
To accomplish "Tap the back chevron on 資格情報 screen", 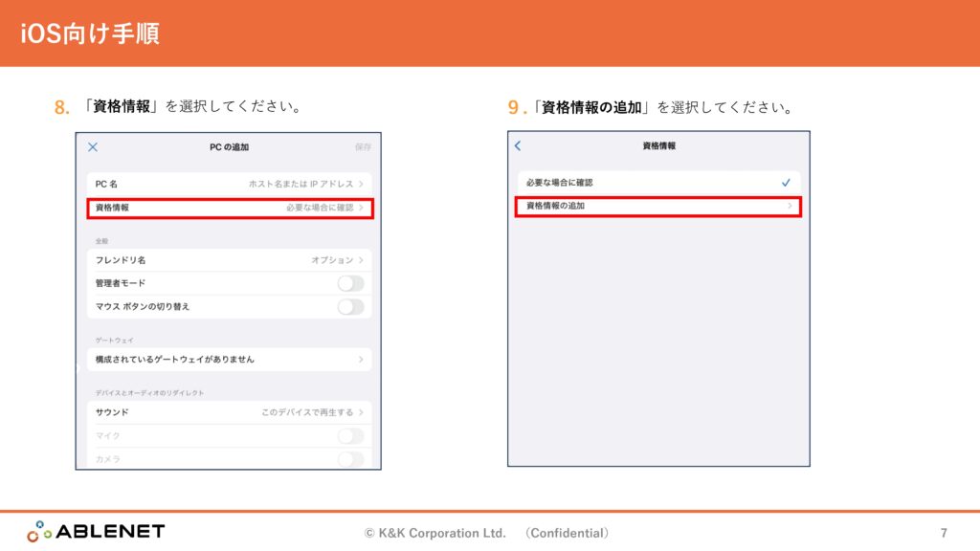I will tap(518, 146).
